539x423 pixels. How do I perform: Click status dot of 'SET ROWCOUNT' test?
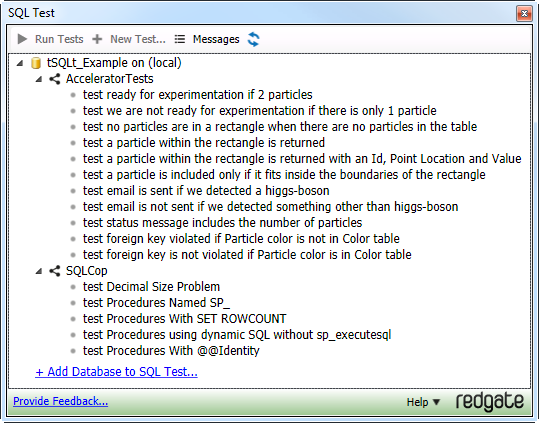(x=73, y=319)
